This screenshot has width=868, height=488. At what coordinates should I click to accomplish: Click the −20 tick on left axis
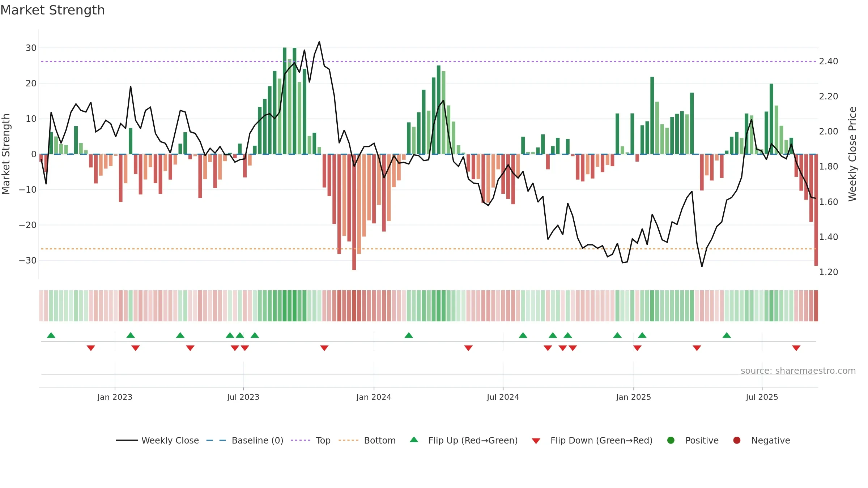[28, 225]
